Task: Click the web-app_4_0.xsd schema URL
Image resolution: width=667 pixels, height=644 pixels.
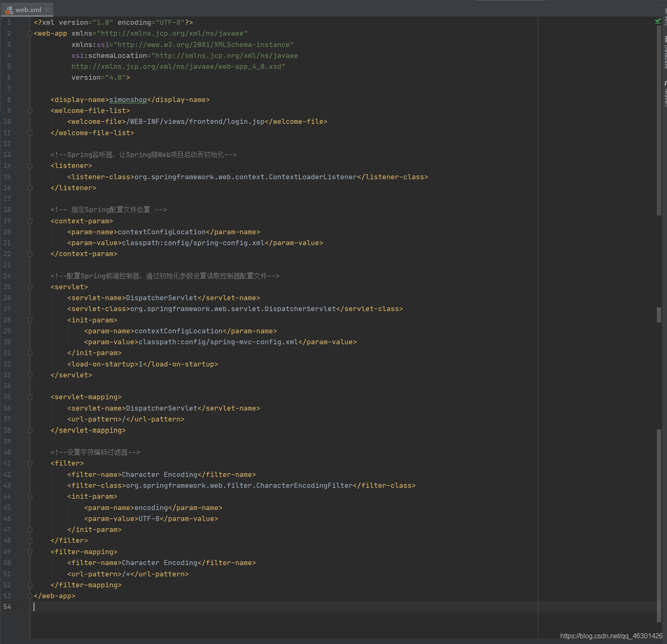Action: (x=179, y=67)
